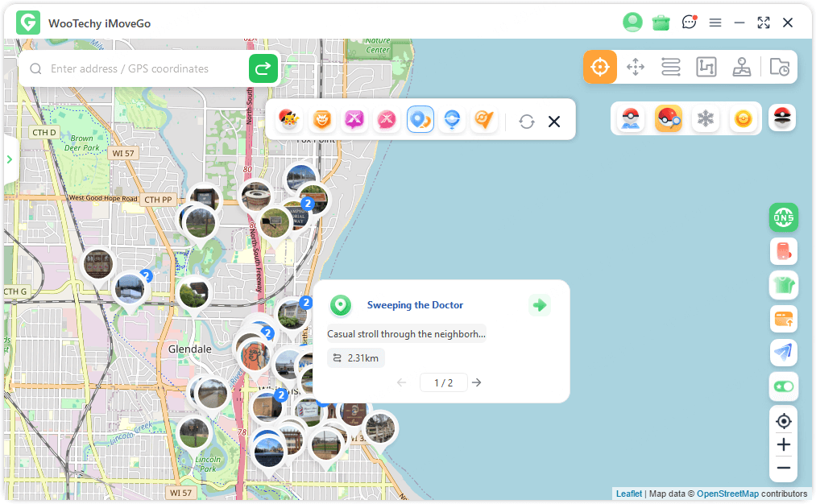
Task: Open the paper plane icon
Action: [x=783, y=352]
